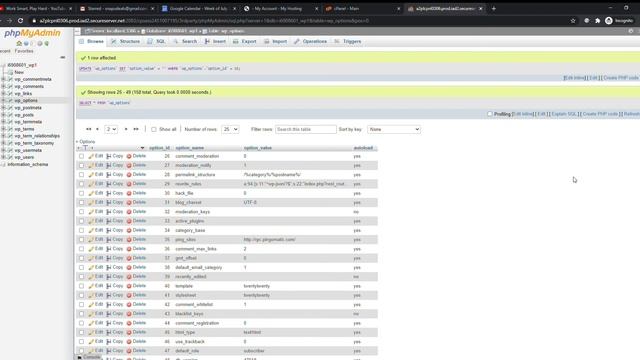
Task: Edit the comment_moderation row
Action: (96, 156)
